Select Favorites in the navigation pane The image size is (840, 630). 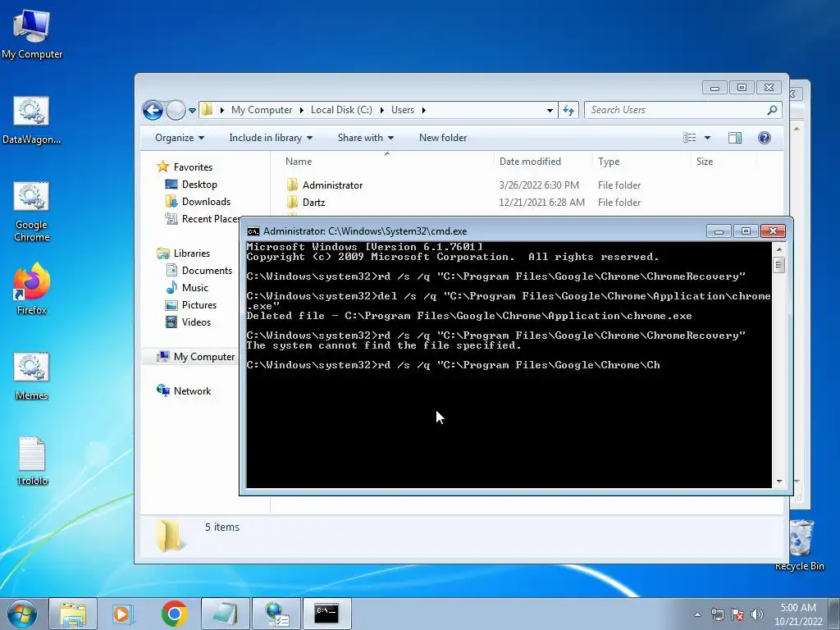(185, 167)
